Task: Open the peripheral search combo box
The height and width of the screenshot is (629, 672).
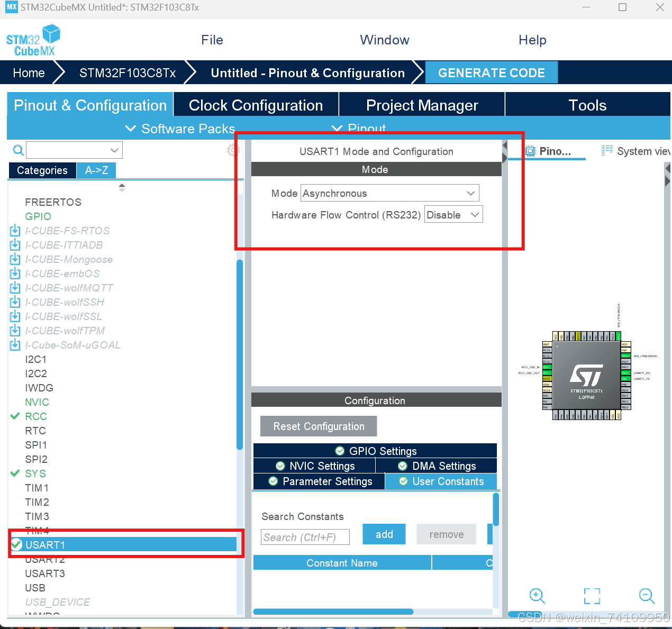Action: tap(74, 150)
